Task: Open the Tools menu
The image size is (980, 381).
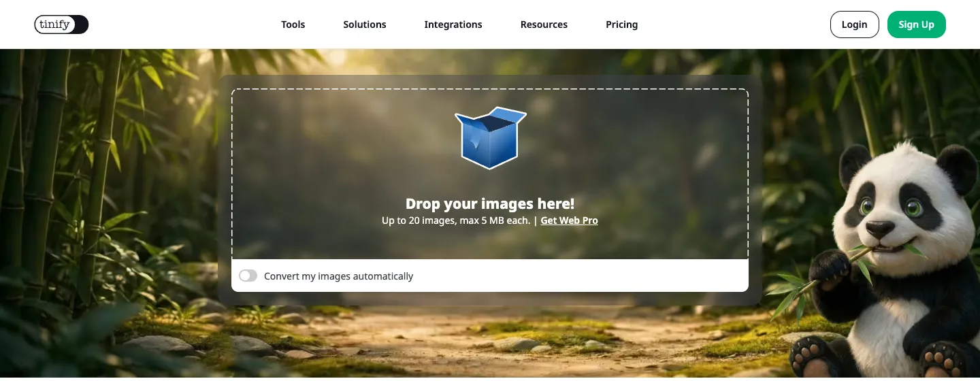Action: point(293,24)
